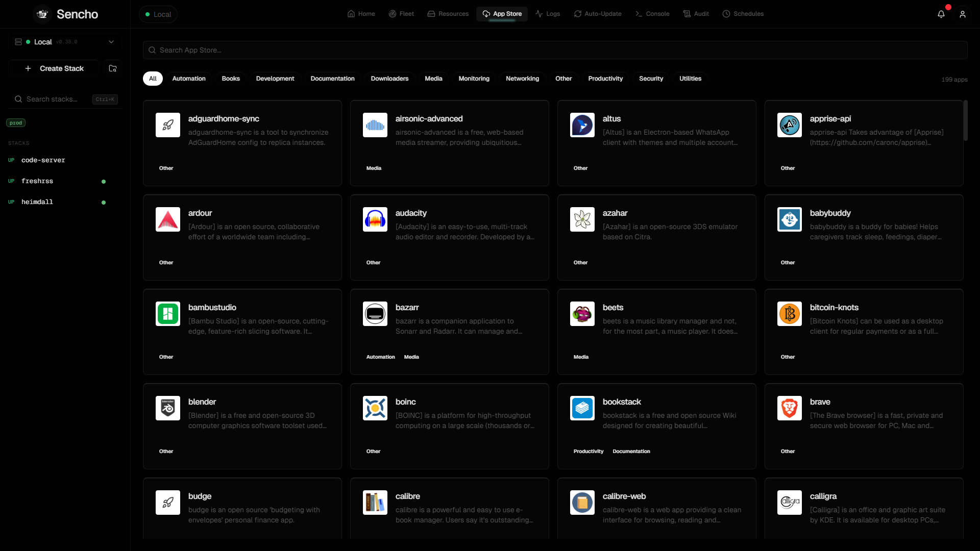Click the folder icon beside Create Stack
This screenshot has height=551, width=980.
[x=113, y=68]
